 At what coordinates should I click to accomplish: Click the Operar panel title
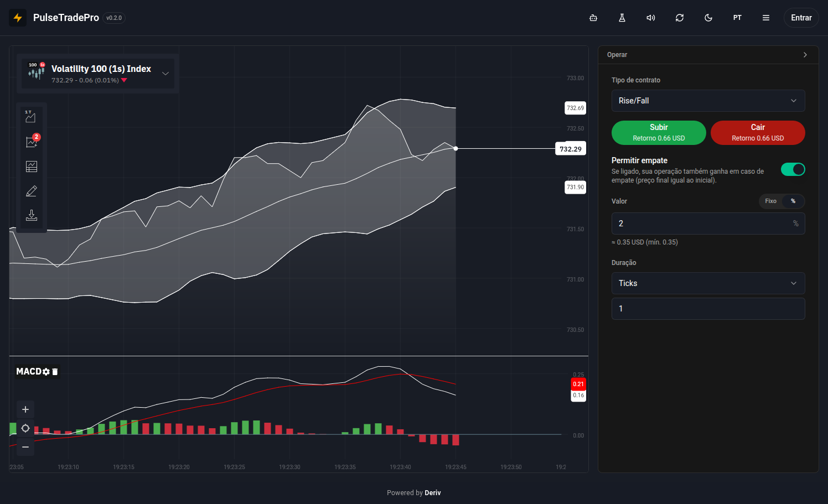click(617, 55)
